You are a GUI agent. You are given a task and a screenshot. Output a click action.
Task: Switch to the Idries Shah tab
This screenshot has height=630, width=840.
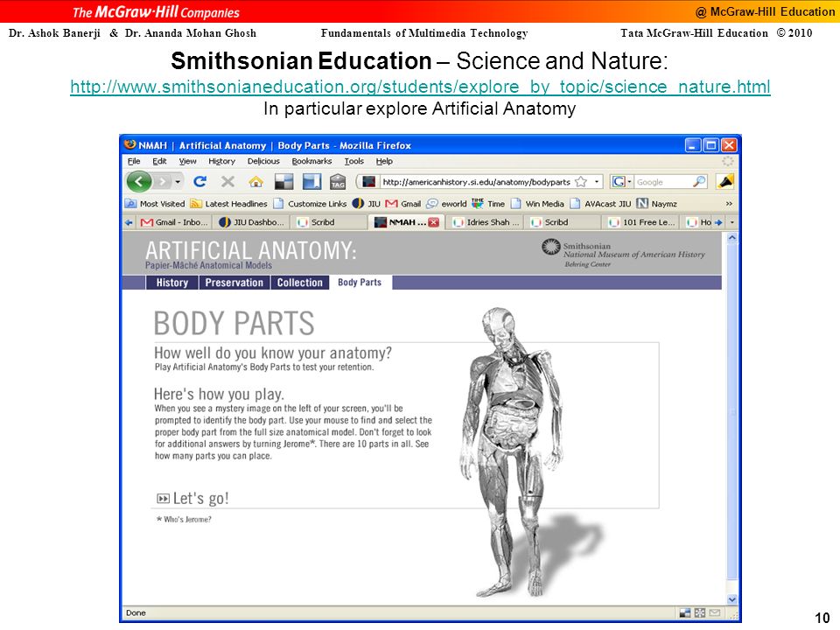[486, 222]
